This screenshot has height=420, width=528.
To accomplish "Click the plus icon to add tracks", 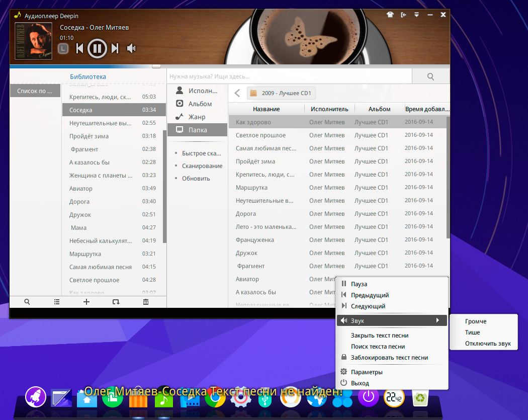I will coord(86,302).
